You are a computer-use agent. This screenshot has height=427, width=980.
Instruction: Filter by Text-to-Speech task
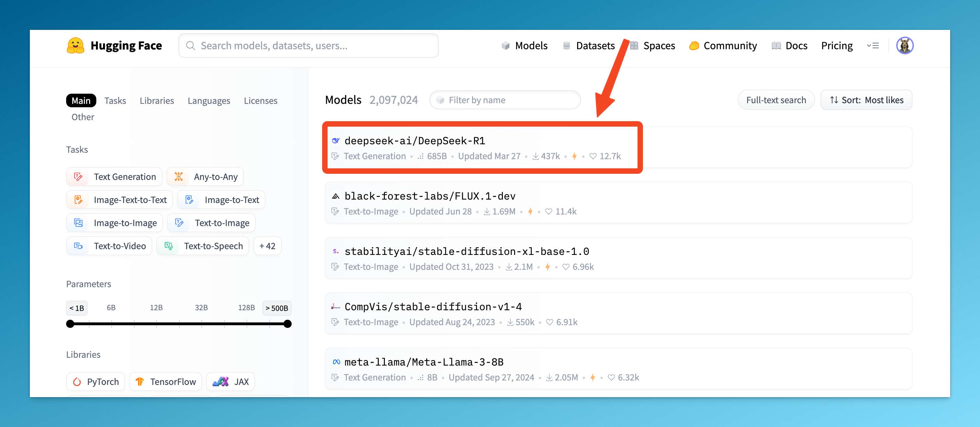[x=203, y=246]
